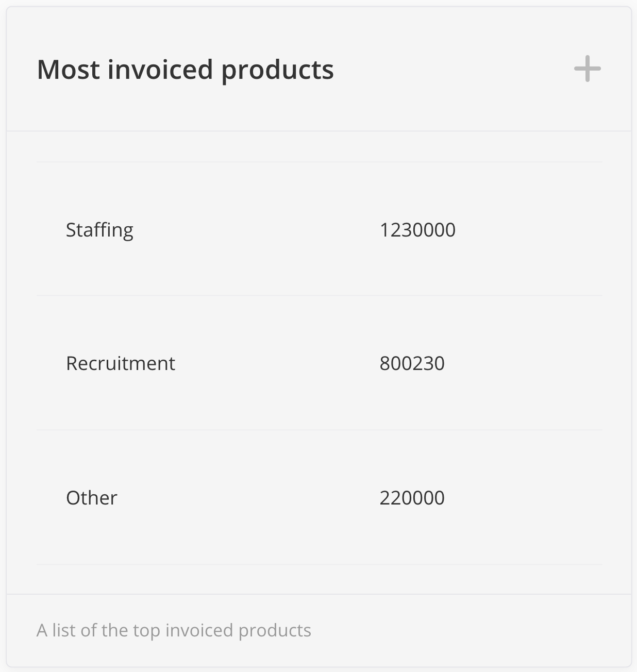The width and height of the screenshot is (637, 672).
Task: Click the first digit of Staffing's 1230000
Action: (x=384, y=230)
